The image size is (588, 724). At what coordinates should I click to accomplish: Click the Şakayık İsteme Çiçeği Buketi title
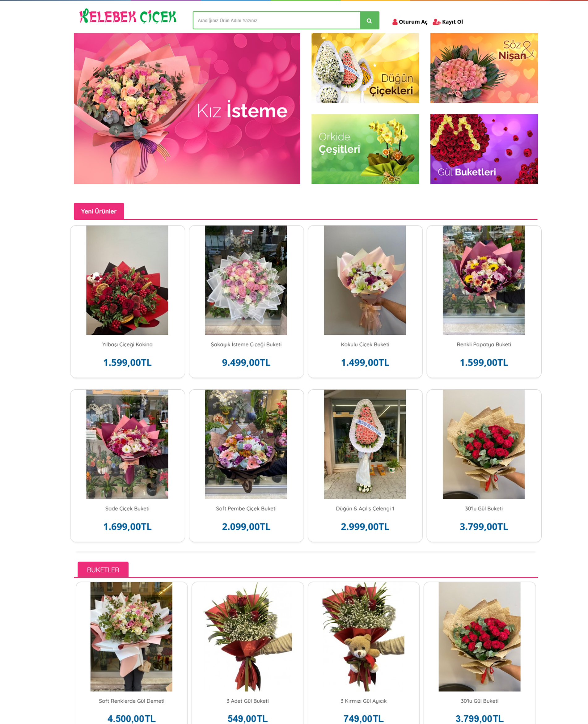point(246,345)
